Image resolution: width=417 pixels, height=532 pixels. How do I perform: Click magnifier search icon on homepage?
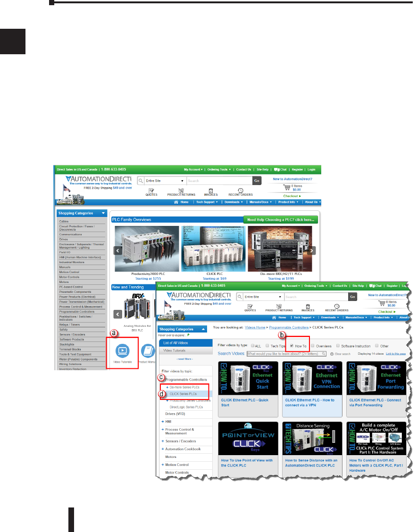tap(141, 181)
